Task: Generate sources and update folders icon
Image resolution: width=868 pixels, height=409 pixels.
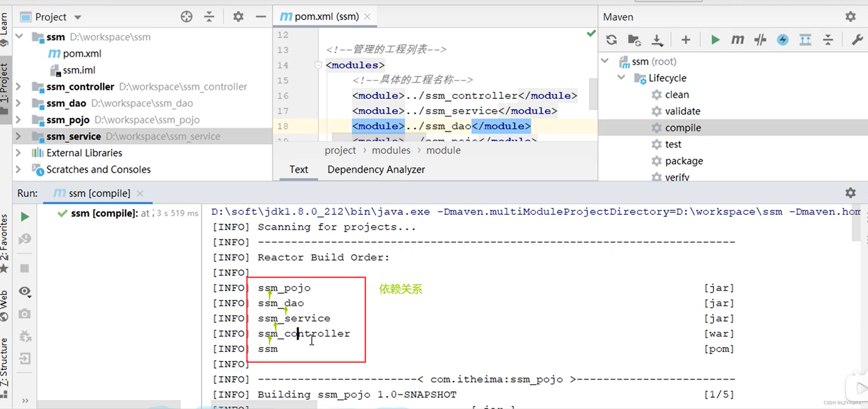Action: 634,40
